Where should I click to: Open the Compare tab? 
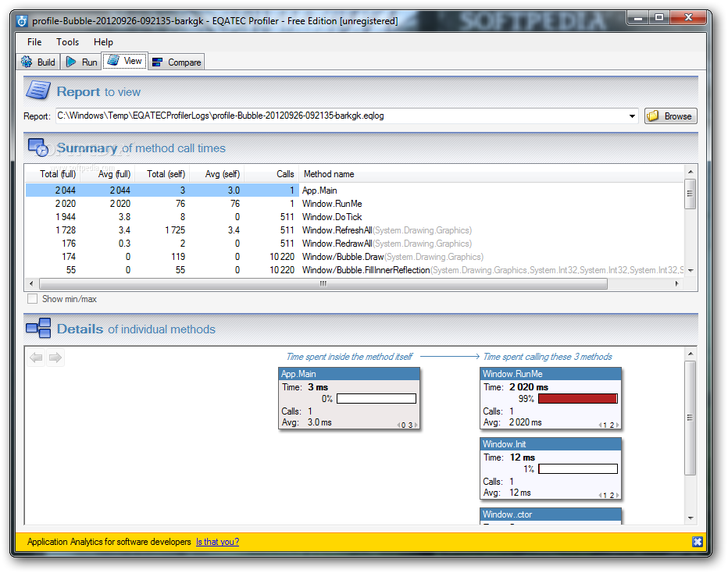177,62
